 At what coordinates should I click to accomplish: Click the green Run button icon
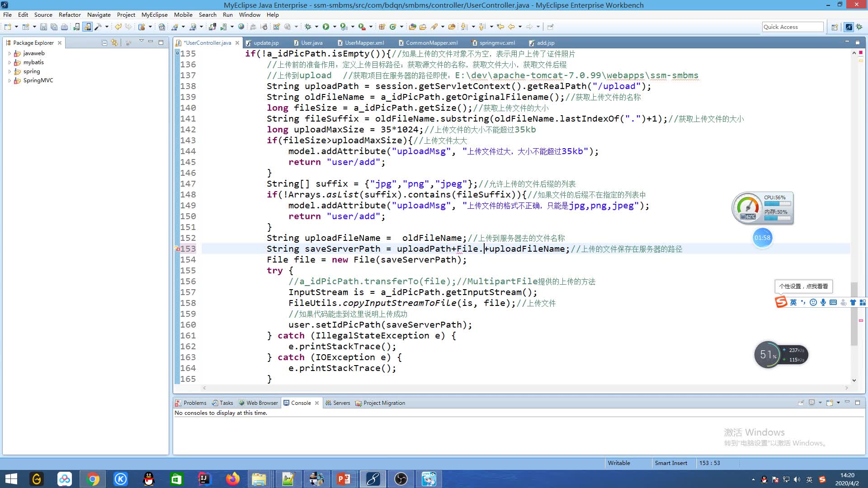(x=325, y=27)
